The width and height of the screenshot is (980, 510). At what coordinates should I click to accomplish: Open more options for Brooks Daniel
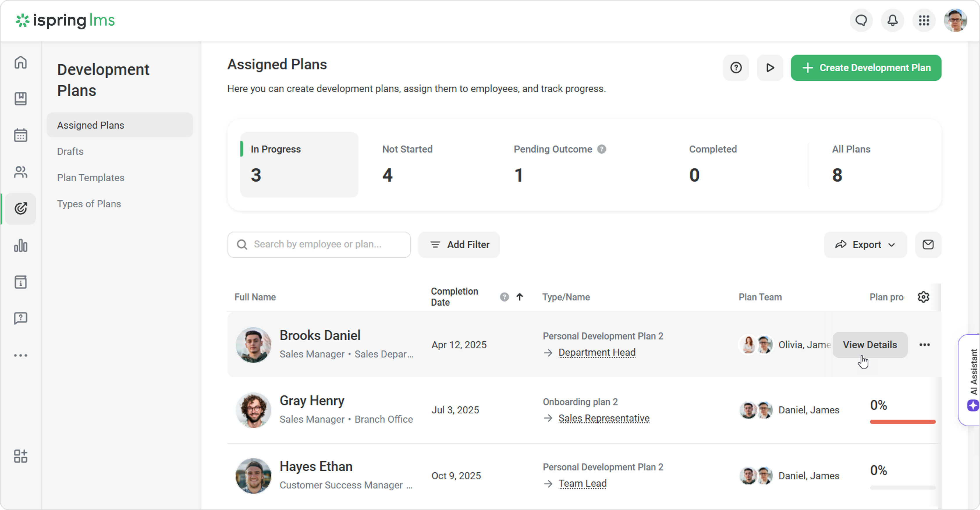tap(924, 345)
